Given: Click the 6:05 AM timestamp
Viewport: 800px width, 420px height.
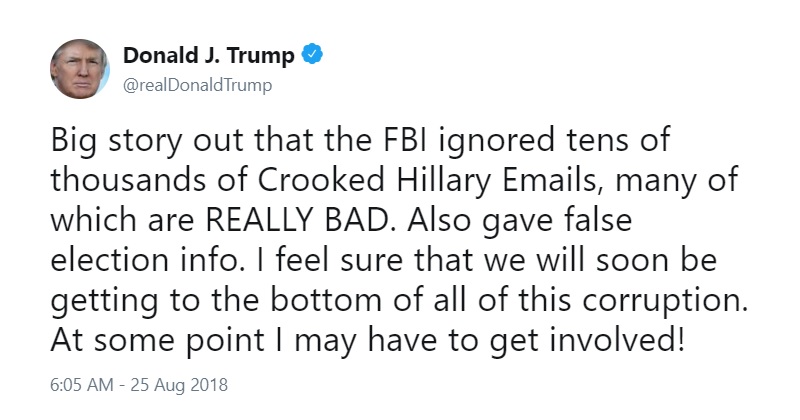Looking at the screenshot, I should pyautogui.click(x=82, y=384).
